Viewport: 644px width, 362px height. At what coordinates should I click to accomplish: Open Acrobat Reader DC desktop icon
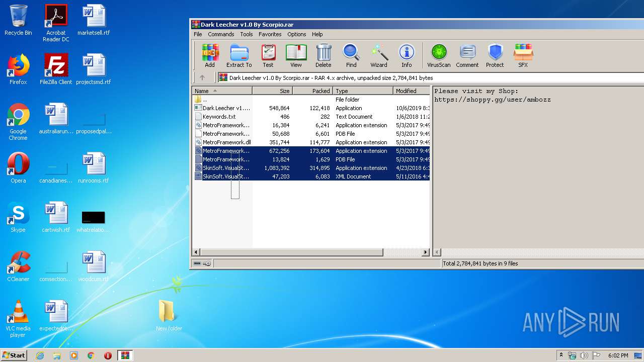coord(56,23)
